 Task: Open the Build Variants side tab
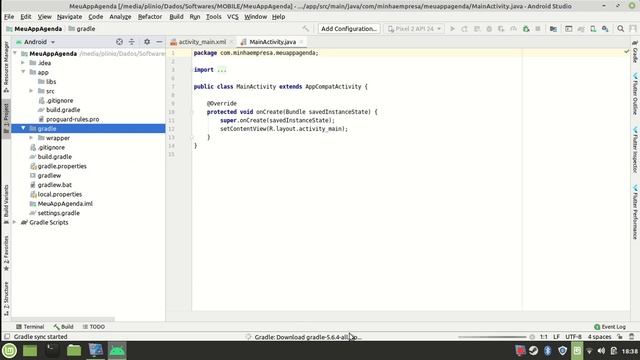coord(6,204)
